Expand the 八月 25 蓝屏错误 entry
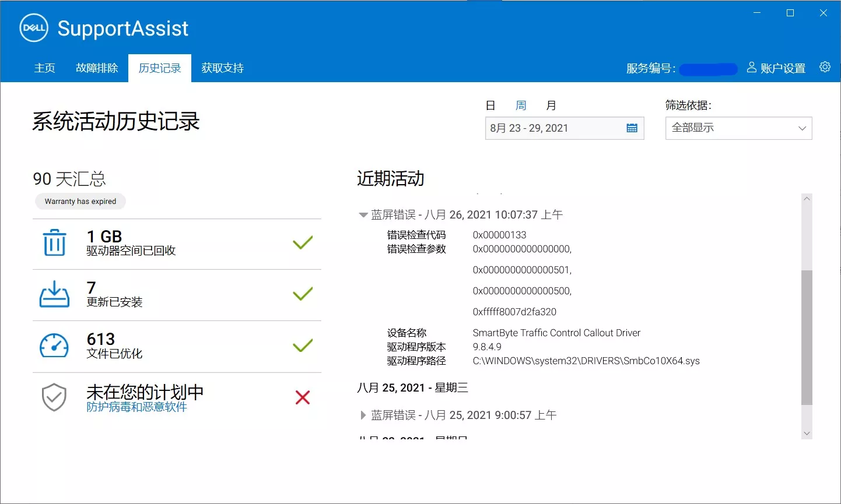 tap(363, 415)
